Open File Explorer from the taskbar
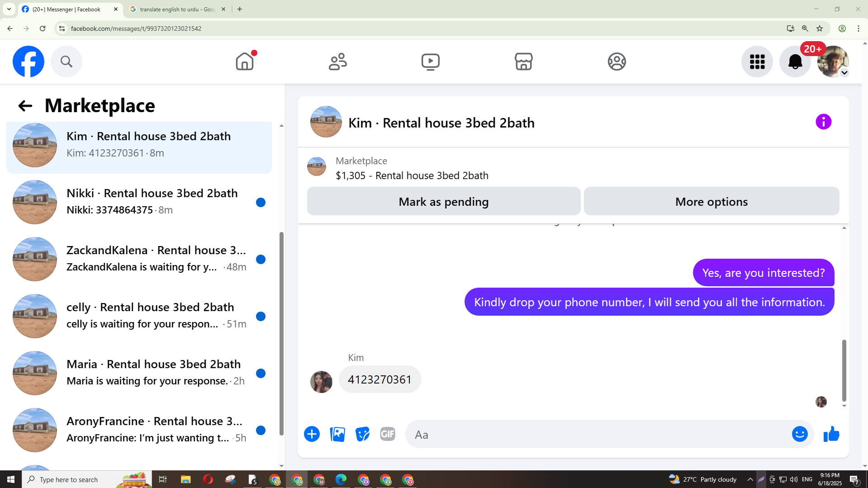 [186, 479]
